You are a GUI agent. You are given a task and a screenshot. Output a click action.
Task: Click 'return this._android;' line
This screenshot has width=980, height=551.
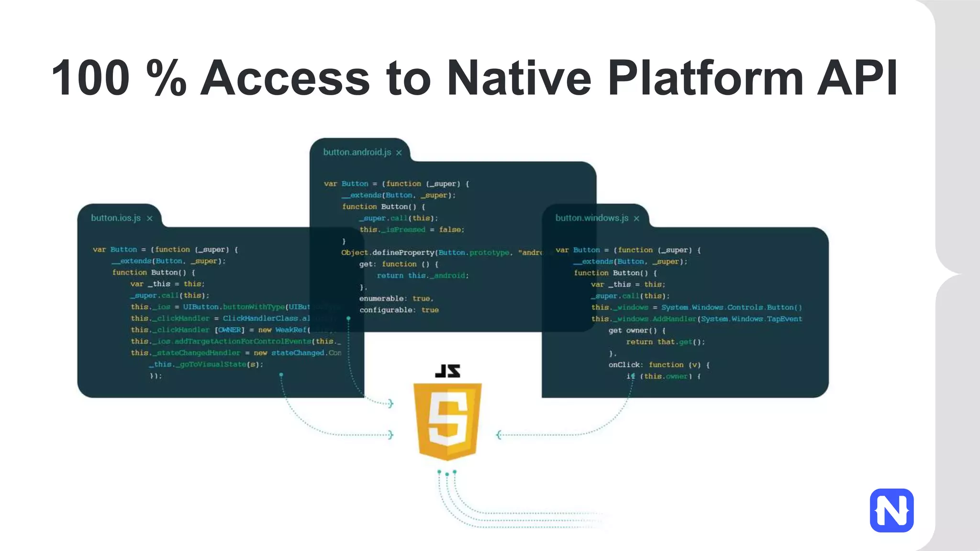coord(423,275)
